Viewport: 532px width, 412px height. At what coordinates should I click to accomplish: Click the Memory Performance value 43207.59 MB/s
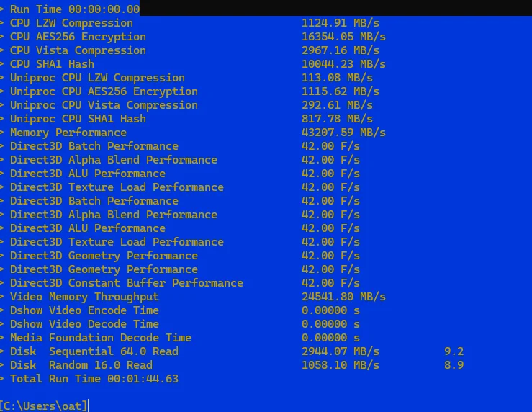coord(343,133)
